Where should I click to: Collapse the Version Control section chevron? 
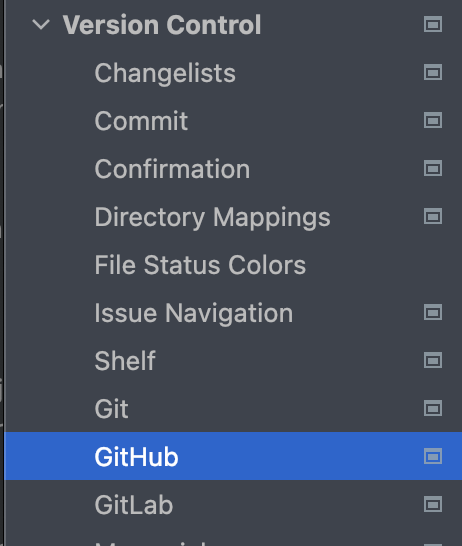click(41, 25)
